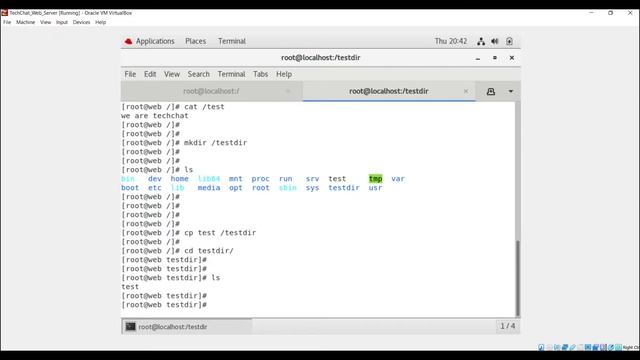Screen dimensions: 640x360
Task: Open VirtualBox Machine menu
Action: [x=25, y=22]
